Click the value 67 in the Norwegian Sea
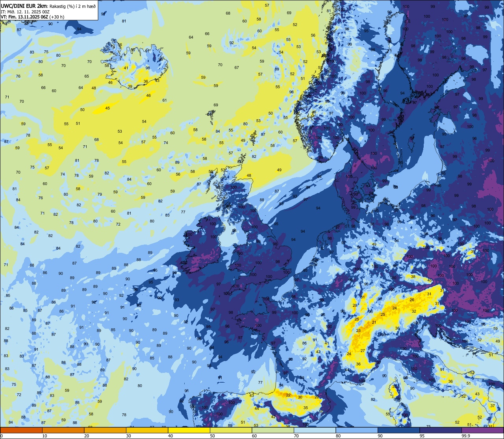The image size is (504, 439). (237, 67)
